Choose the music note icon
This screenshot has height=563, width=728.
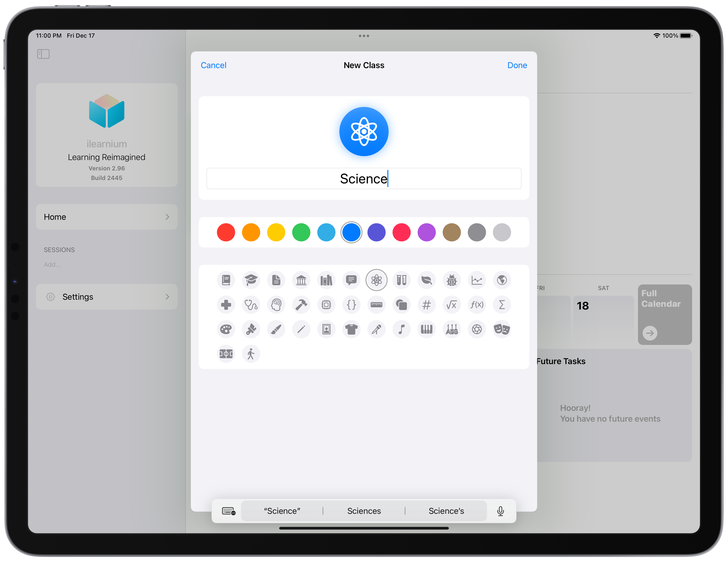point(401,329)
